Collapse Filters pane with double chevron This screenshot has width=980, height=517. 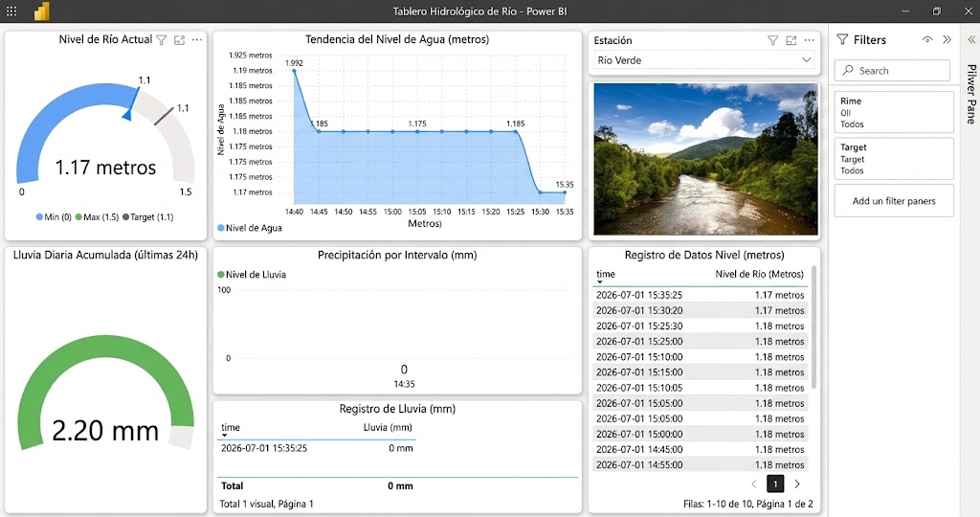click(x=947, y=39)
